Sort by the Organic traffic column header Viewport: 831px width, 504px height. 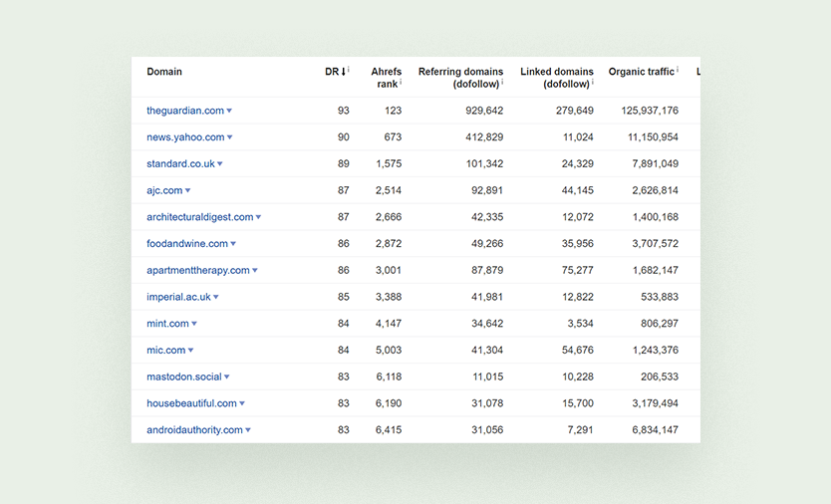click(642, 72)
